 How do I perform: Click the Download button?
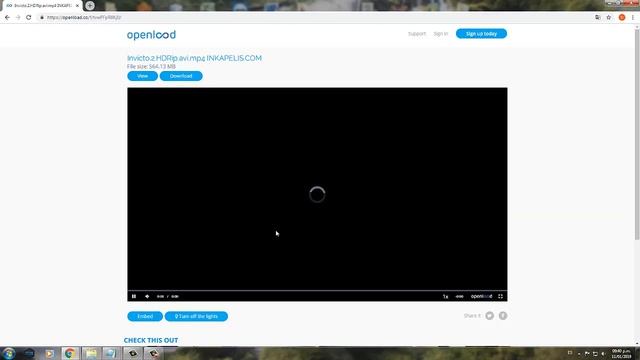[181, 76]
